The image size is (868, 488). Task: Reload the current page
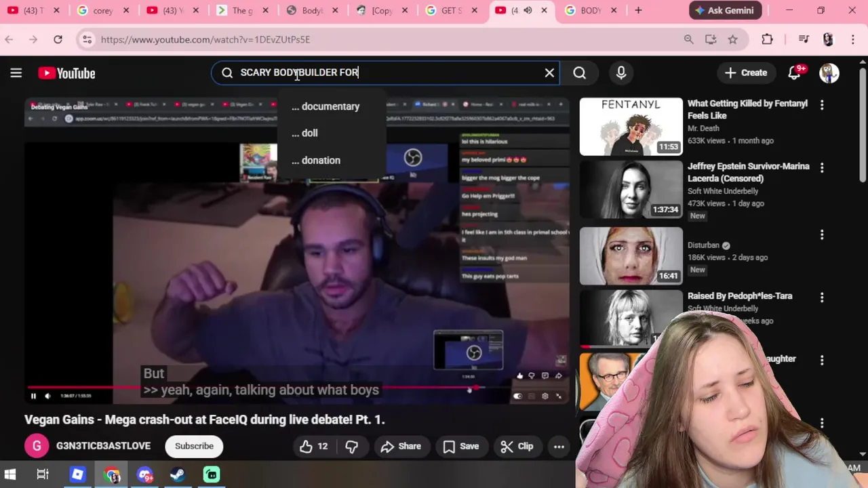click(58, 39)
